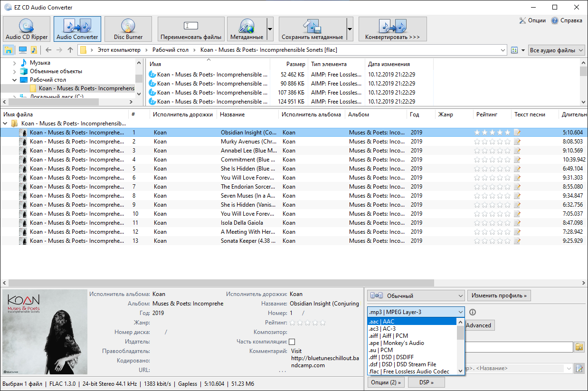The height and width of the screenshot is (391, 588).
Task: Expand the Обычный profile dropdown
Action: [416, 296]
